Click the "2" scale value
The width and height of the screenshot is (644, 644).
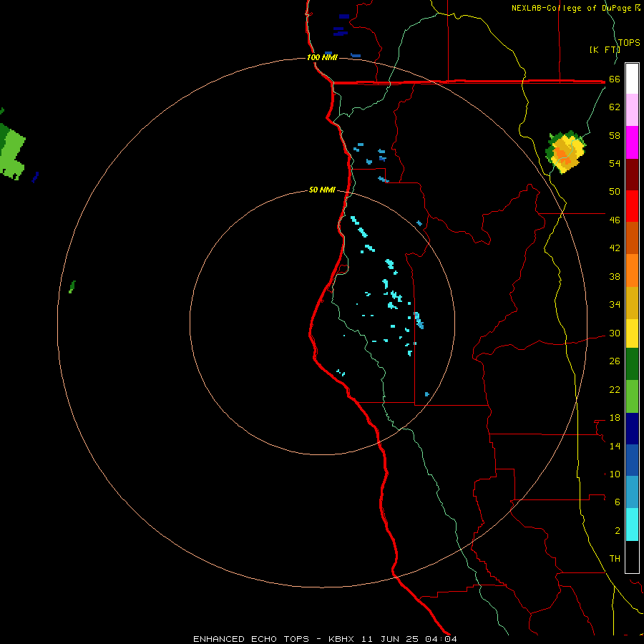click(618, 531)
